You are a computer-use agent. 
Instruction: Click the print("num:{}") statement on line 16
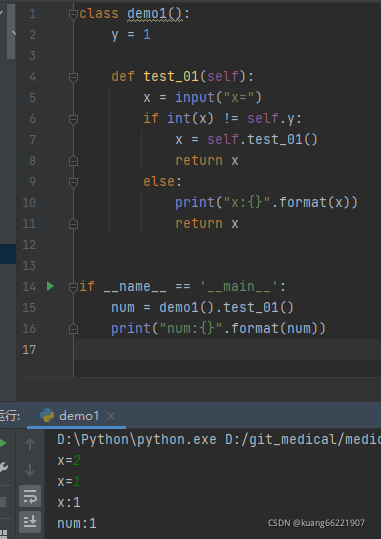pyautogui.click(x=218, y=328)
